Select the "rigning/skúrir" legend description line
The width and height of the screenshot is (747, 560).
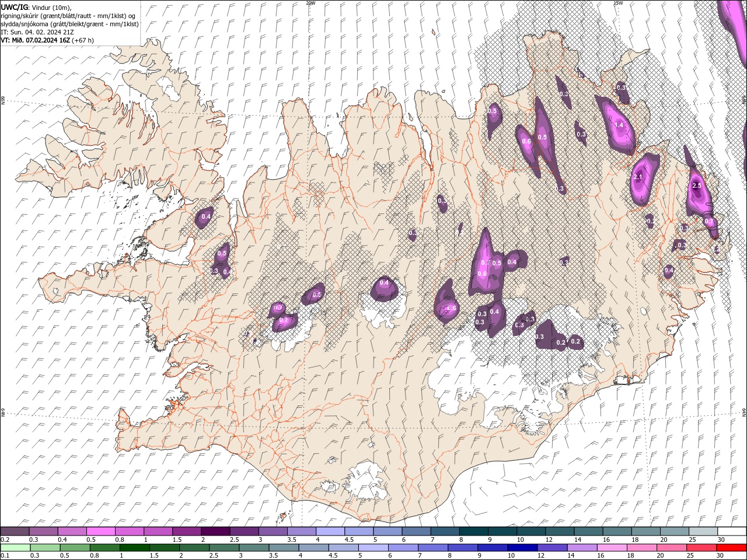68,16
